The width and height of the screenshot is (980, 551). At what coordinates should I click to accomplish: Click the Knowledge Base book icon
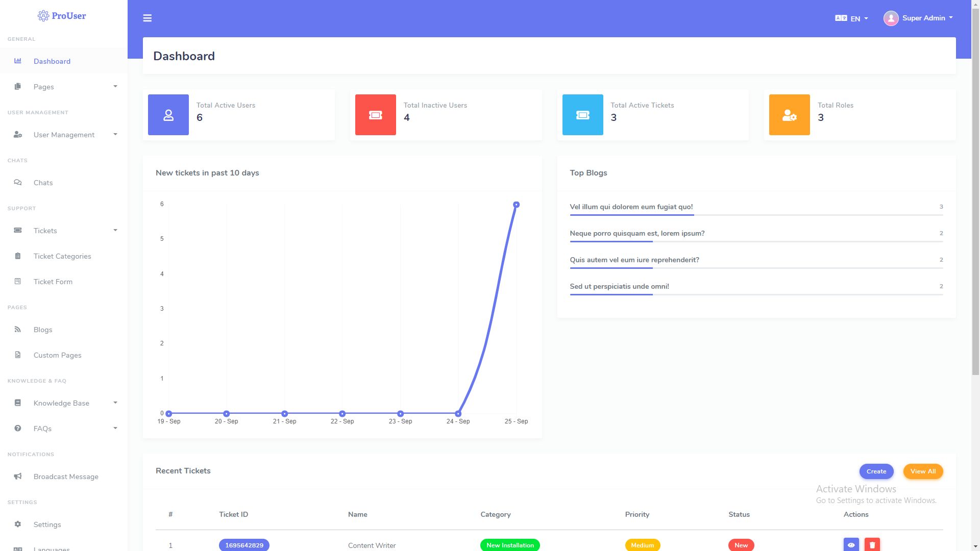(18, 403)
